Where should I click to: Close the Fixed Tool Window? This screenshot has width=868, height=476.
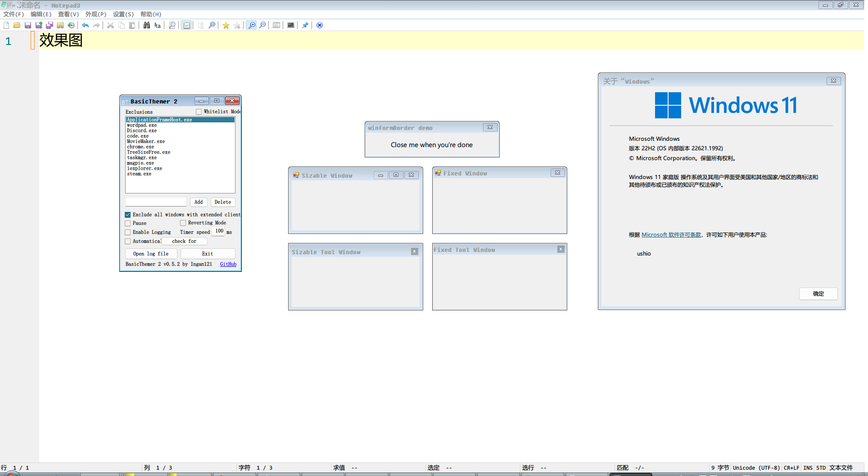561,249
